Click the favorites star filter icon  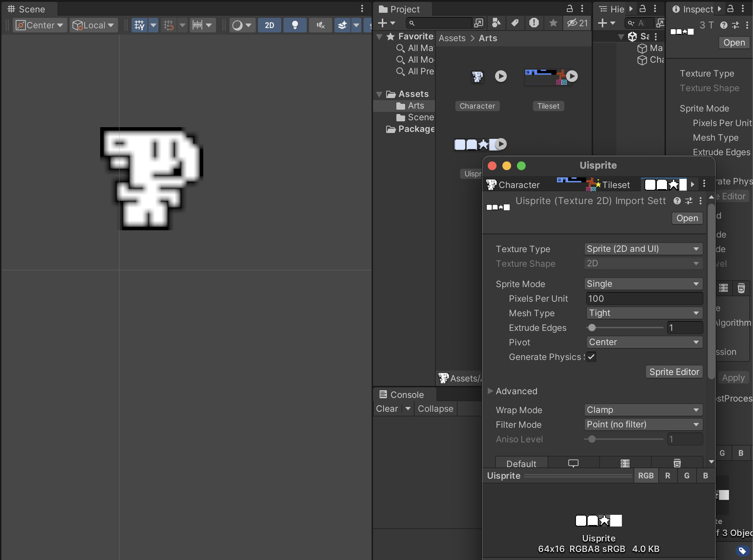point(553,23)
